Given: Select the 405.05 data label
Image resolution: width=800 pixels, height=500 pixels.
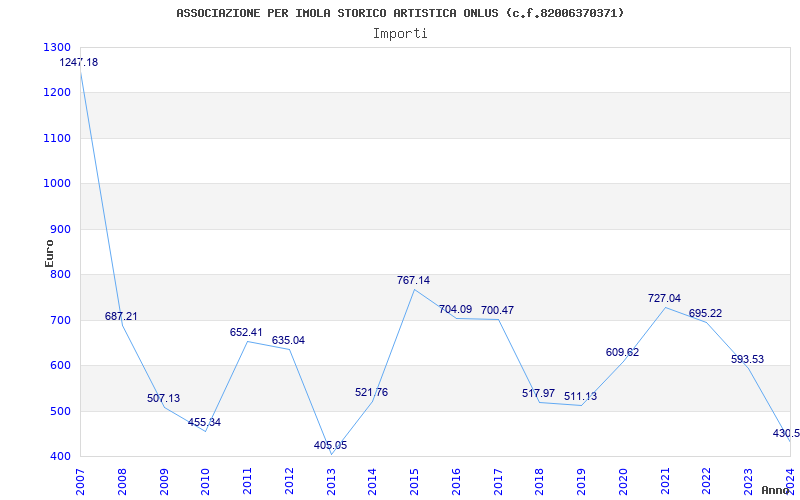Looking at the screenshot, I should tap(330, 445).
